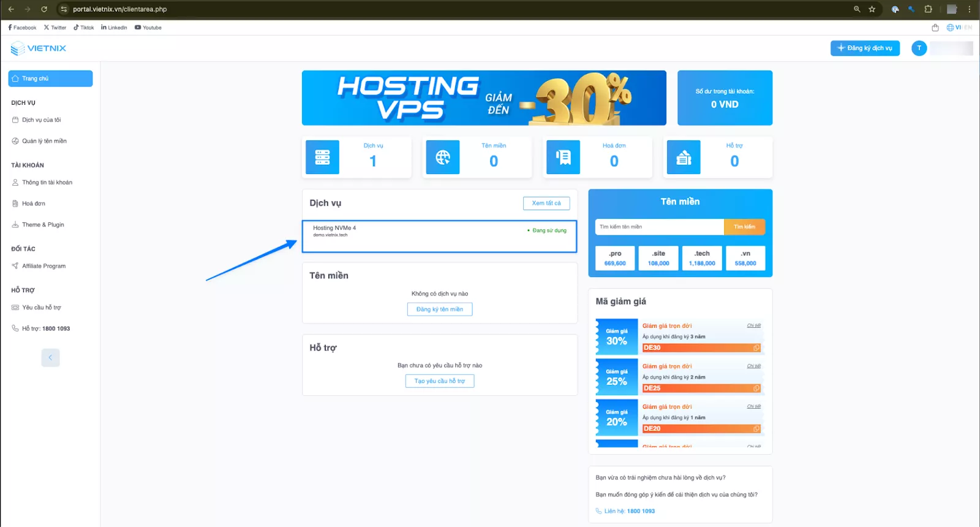Copy the DE20 coupon code icon
980x527 pixels.
tap(756, 429)
